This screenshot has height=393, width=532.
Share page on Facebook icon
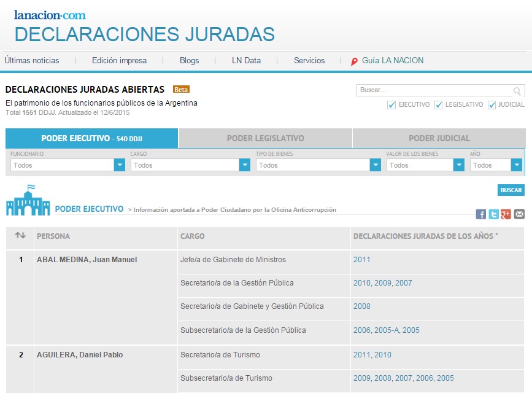tap(480, 214)
